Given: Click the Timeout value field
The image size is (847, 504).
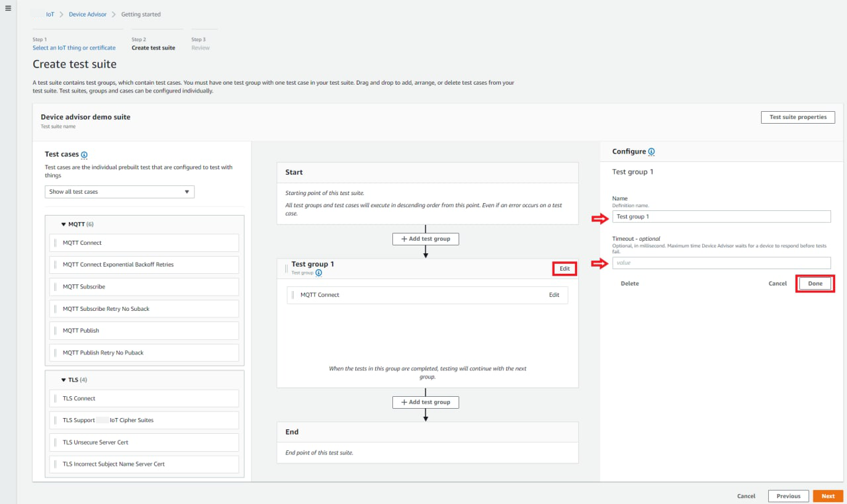Looking at the screenshot, I should (x=721, y=263).
